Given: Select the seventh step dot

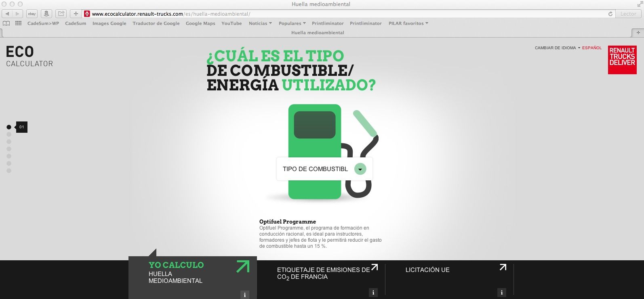Looking at the screenshot, I should [x=9, y=171].
